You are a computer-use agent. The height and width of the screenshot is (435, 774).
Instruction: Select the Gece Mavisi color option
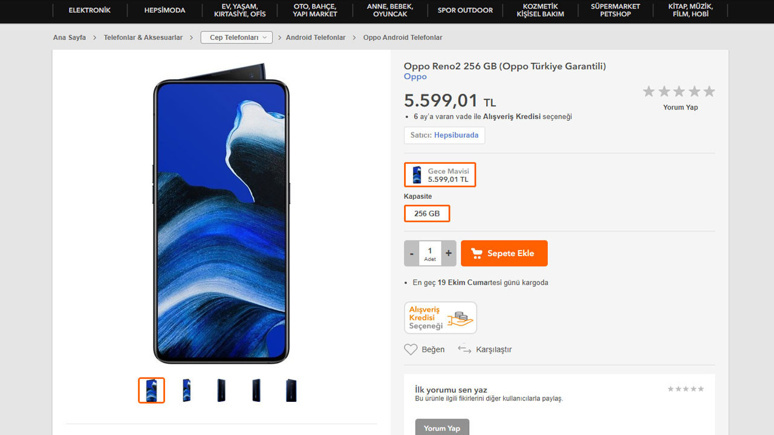(x=440, y=175)
